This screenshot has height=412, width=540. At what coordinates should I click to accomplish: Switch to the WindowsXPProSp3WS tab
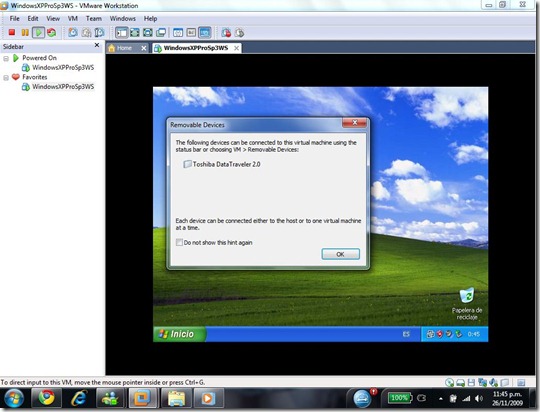click(x=196, y=48)
